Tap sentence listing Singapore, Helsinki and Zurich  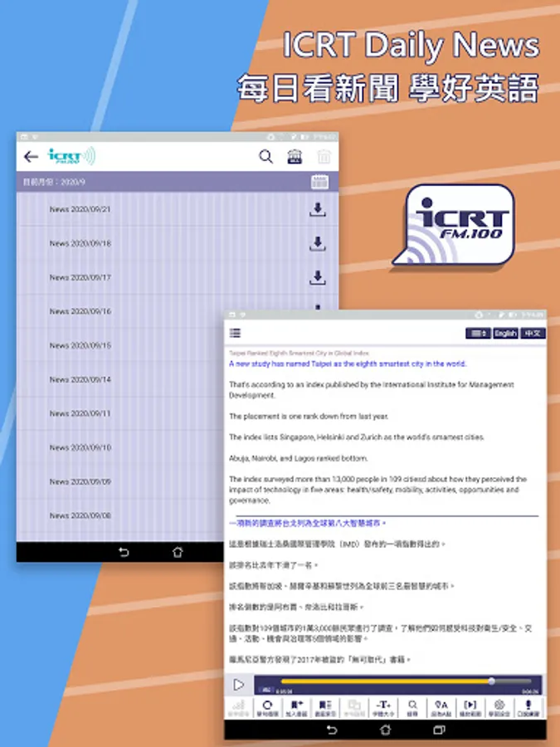356,437
